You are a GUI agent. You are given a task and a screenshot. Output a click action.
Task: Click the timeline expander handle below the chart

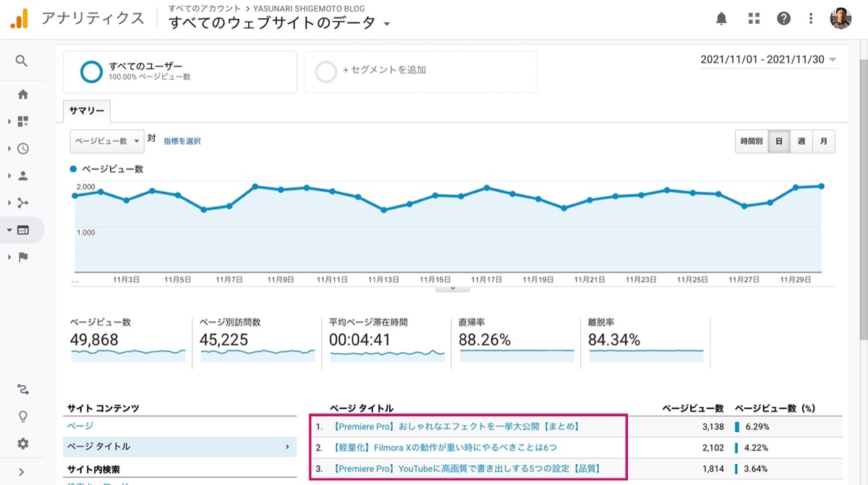coord(454,288)
